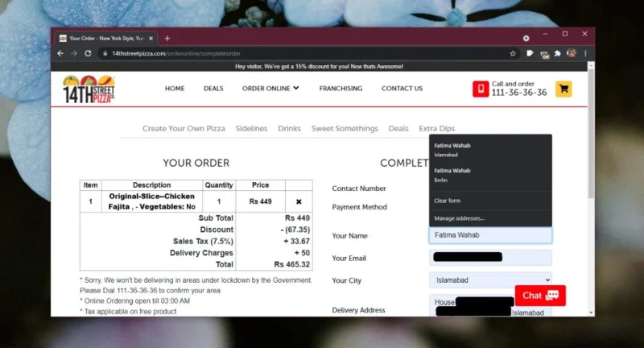Remove the Chicken Fajita item with X
The height and width of the screenshot is (348, 644).
(x=299, y=201)
